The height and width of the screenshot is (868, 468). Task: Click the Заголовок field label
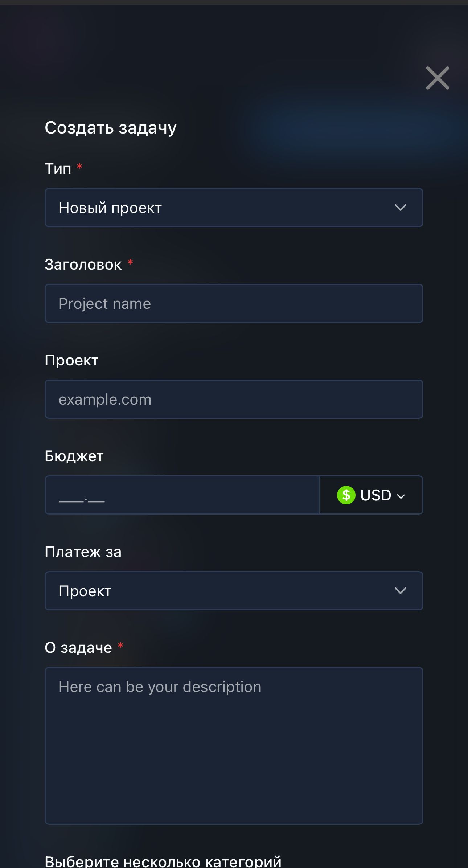pyautogui.click(x=83, y=265)
